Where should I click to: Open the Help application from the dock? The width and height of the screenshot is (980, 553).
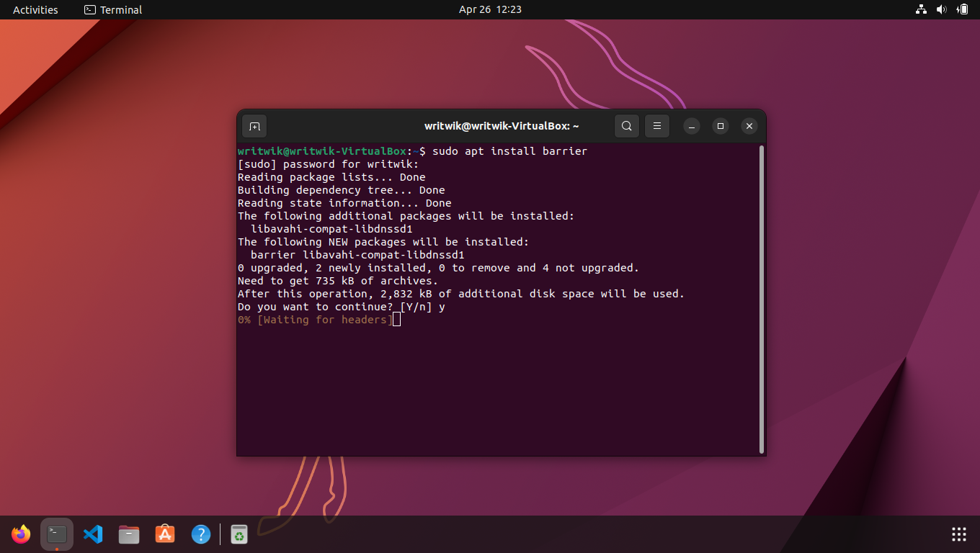pos(201,534)
